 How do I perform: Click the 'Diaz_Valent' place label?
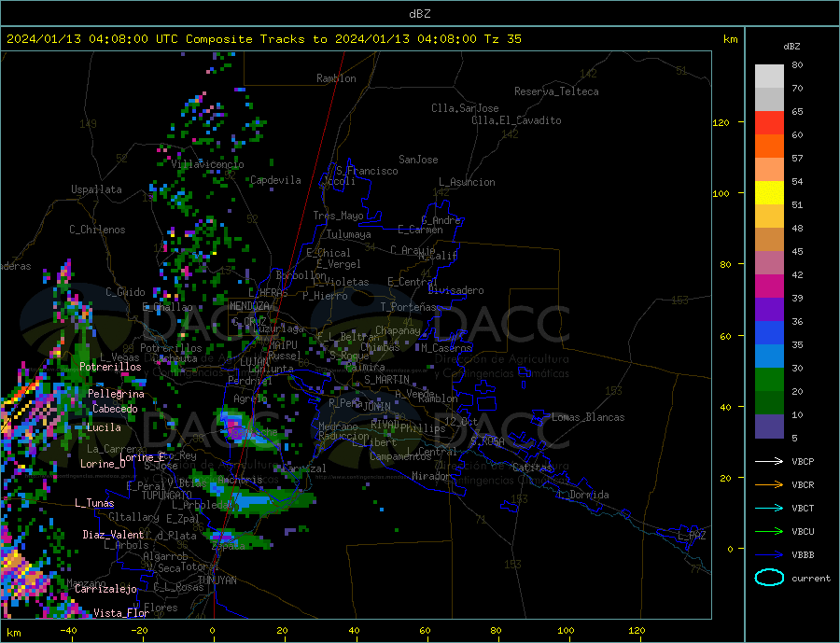click(113, 535)
